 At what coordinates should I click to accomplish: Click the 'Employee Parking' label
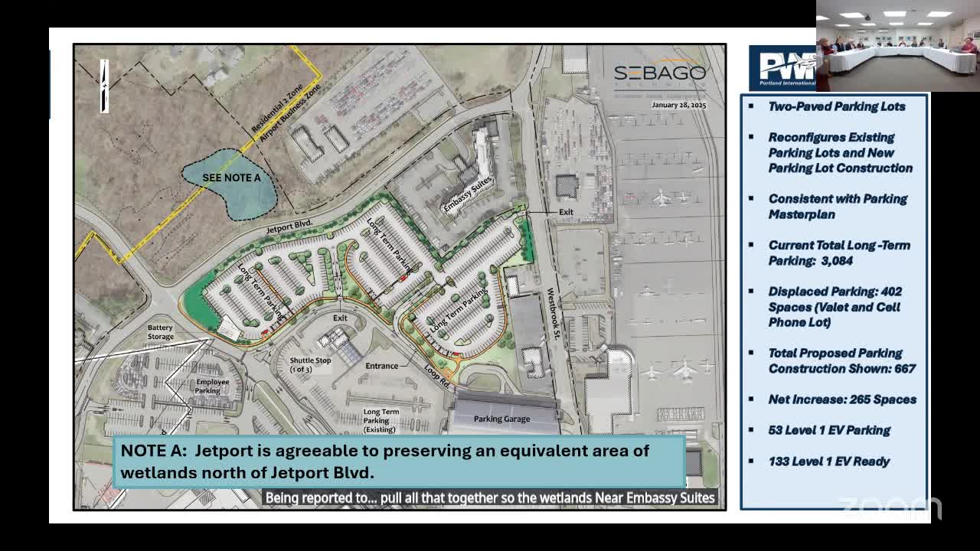point(212,386)
